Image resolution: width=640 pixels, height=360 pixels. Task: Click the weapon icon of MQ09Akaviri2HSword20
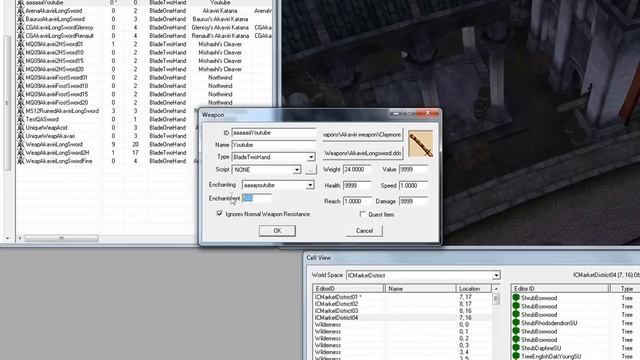coord(20,69)
